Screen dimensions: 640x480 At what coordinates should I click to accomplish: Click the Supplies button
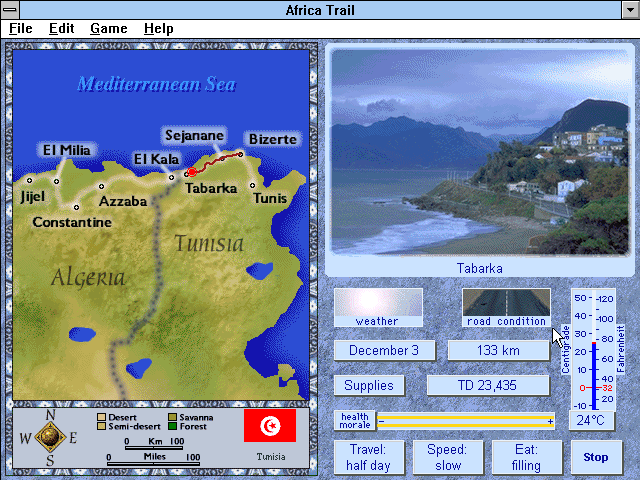(369, 385)
